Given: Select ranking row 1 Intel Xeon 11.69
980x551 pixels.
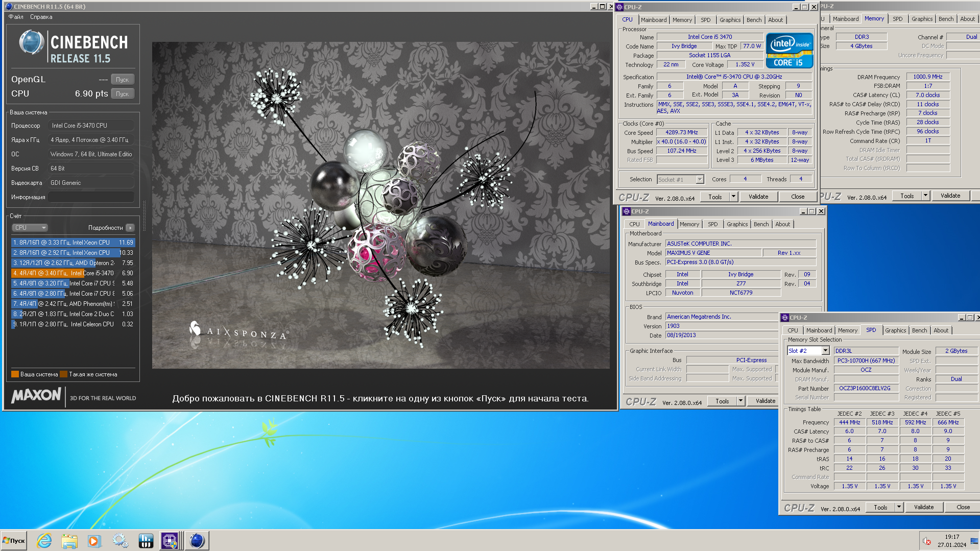Looking at the screenshot, I should (73, 243).
